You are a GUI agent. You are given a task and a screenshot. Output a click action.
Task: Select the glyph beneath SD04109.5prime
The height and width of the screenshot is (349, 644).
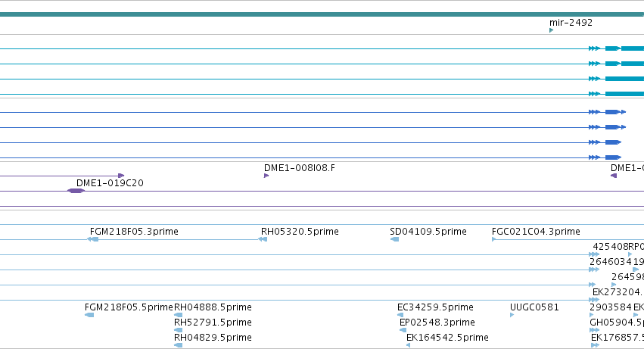click(x=395, y=239)
